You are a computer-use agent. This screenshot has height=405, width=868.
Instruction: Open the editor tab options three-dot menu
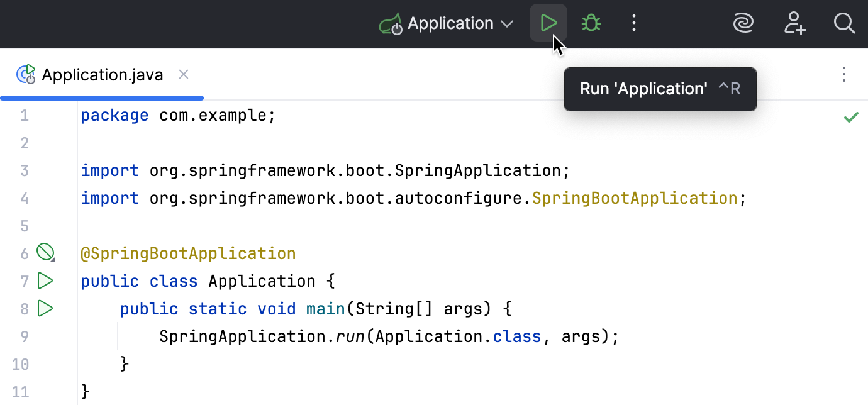[844, 75]
